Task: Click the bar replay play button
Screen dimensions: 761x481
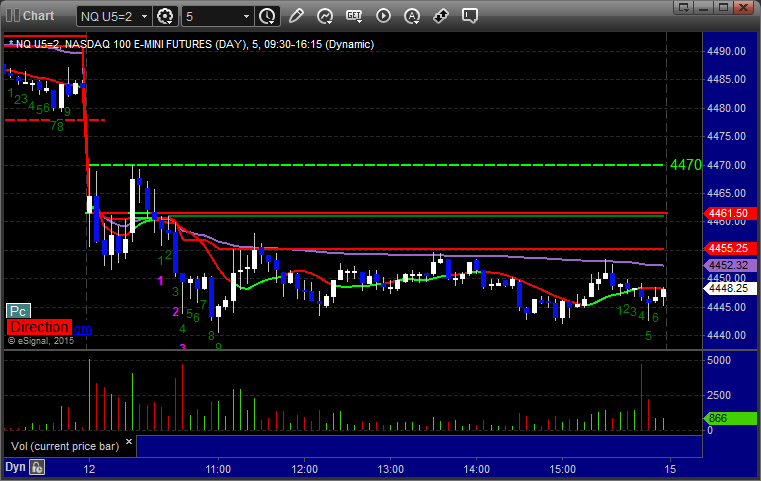Action: pyautogui.click(x=383, y=16)
